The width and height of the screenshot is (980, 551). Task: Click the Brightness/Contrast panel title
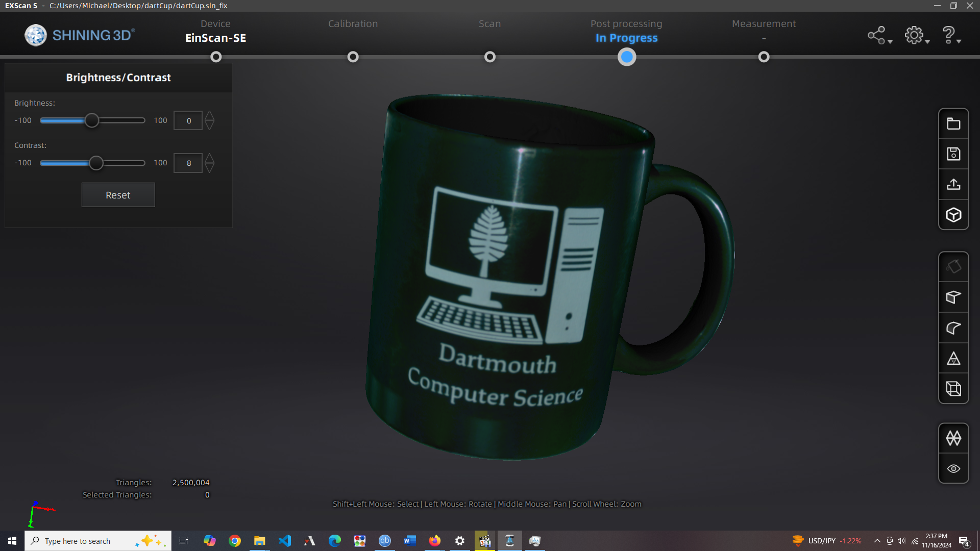[x=118, y=78]
